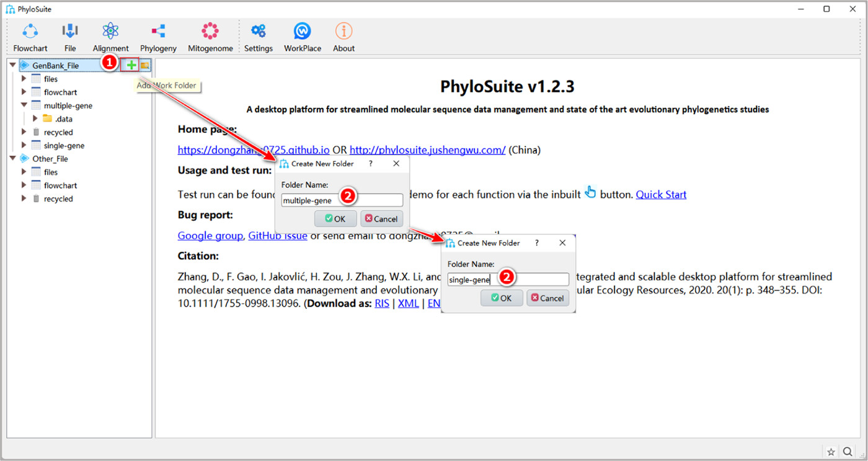Expand flowchart under Other_File
868x461 pixels.
coord(24,186)
